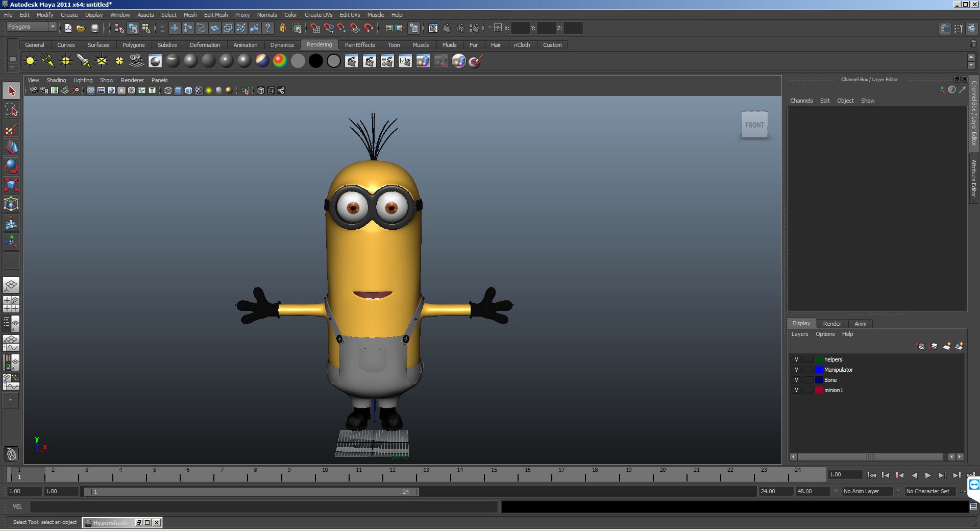Open the Attribute Editor side tab

pos(973,178)
